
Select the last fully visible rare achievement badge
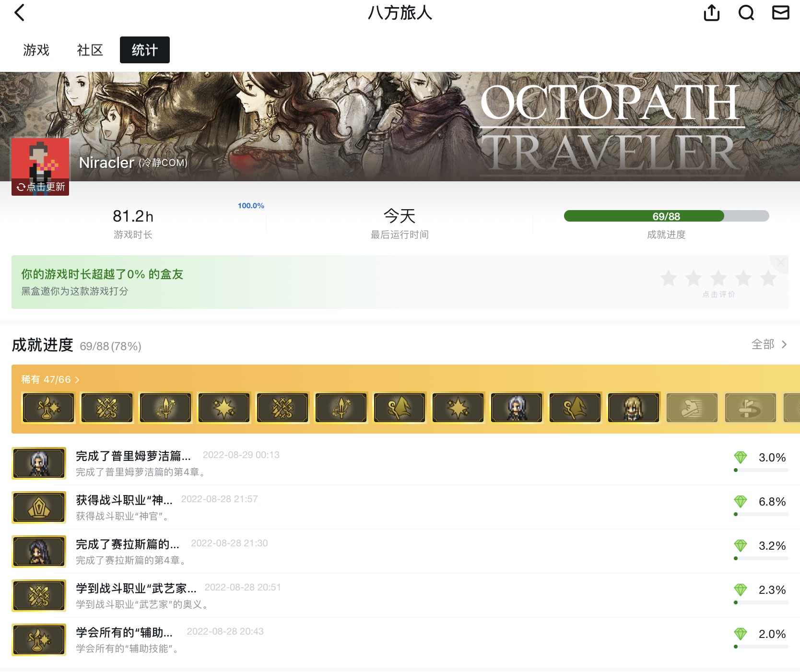coord(750,408)
